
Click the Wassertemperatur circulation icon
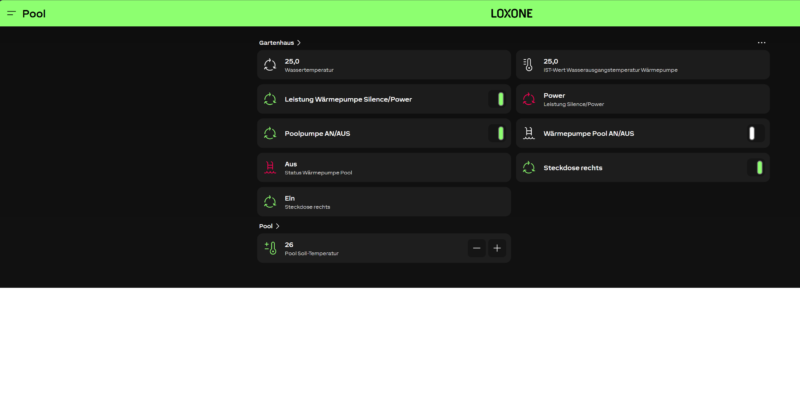coord(270,65)
